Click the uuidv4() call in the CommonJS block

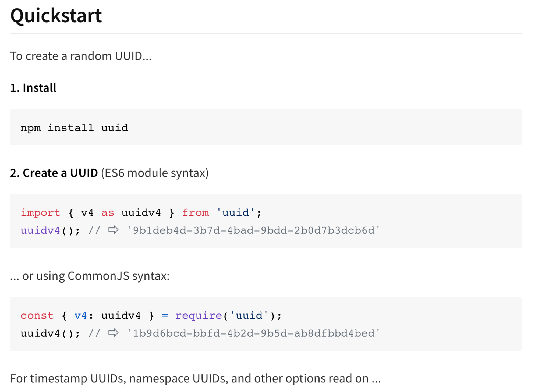coord(50,333)
